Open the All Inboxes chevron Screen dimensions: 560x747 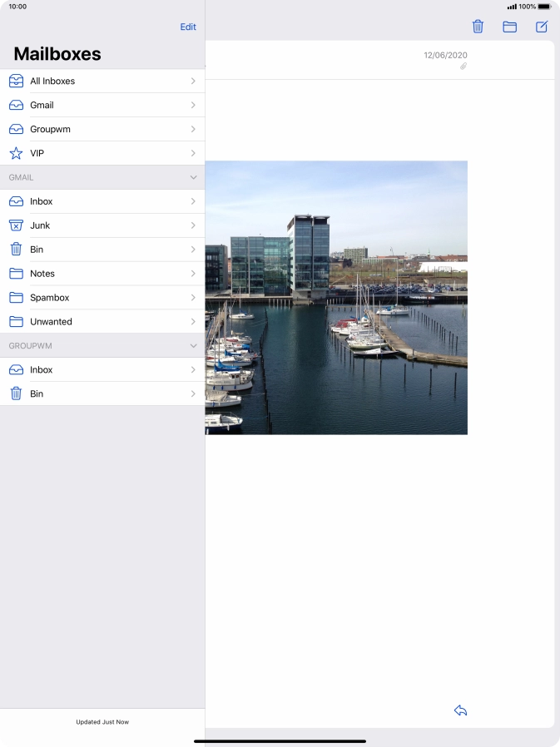tap(193, 82)
